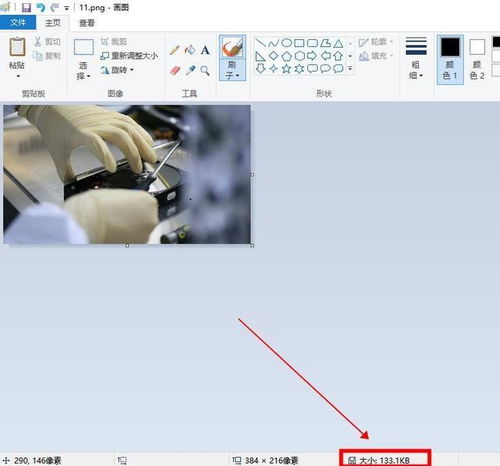Screen dimensions: 500x466
Task: Expand the Paste dropdown arrow
Action: 18,76
